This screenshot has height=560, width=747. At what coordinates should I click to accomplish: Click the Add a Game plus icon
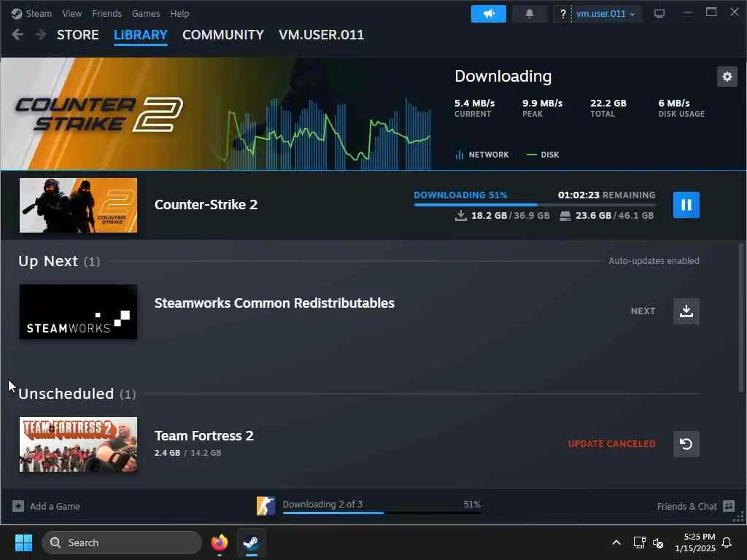click(x=18, y=506)
